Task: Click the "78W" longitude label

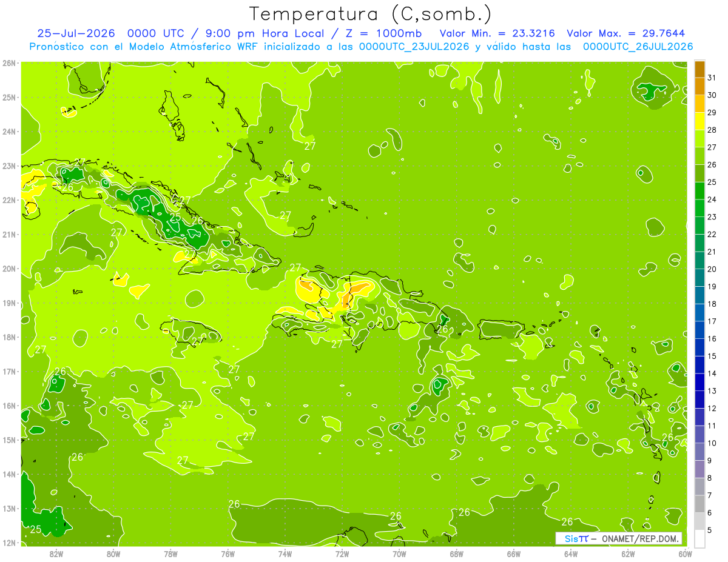Action: tap(170, 554)
